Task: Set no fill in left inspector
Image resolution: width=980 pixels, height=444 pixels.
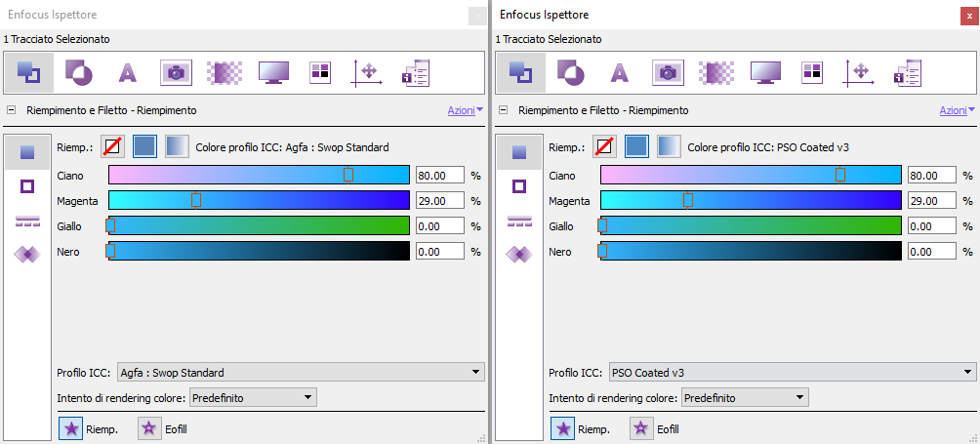Action: 114,147
